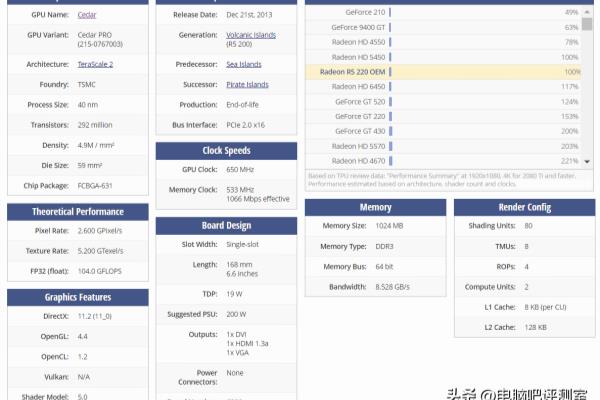600x400 pixels.
Task: Open the Sea Islands predecessor link
Action: (244, 64)
